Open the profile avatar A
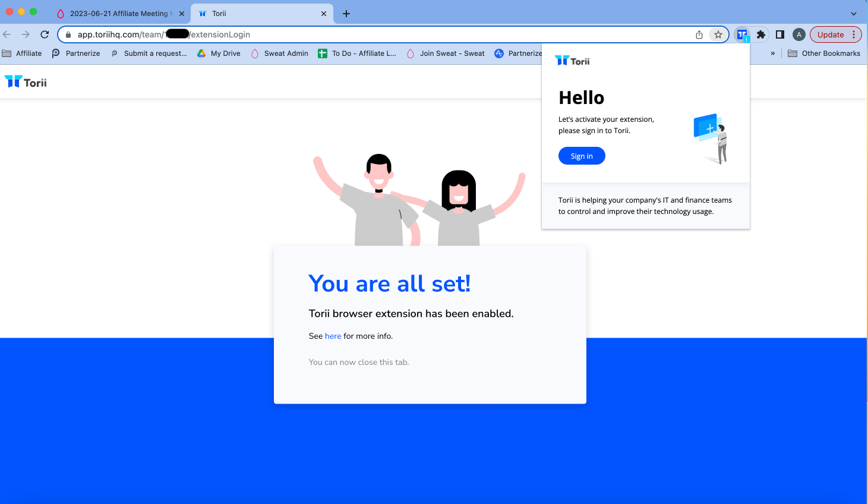Image resolution: width=868 pixels, height=504 pixels. (799, 34)
